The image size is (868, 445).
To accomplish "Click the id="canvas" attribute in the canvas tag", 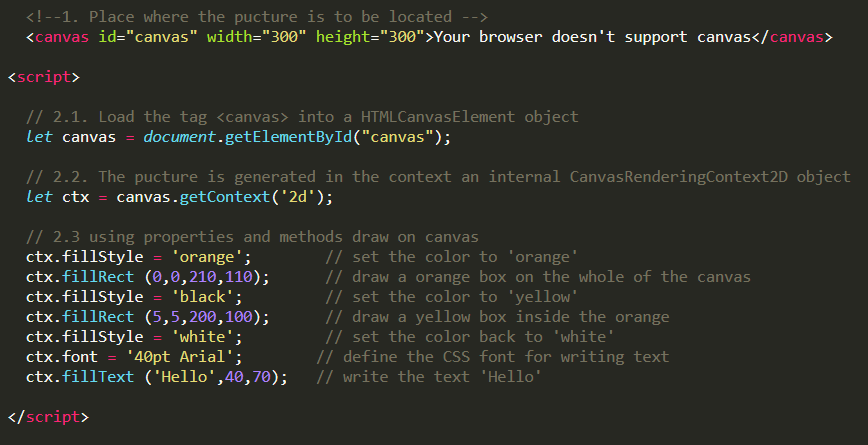I will pos(148,37).
